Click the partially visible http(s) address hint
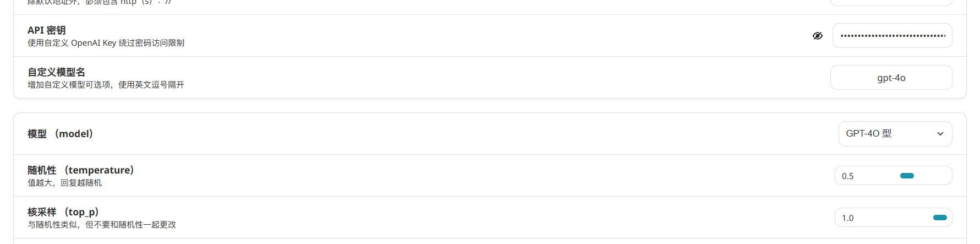 pos(100,2)
